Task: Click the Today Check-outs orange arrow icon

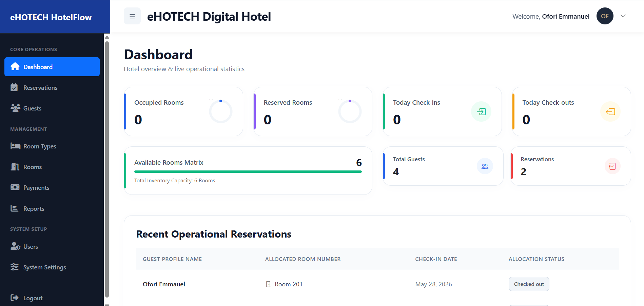Action: coord(610,111)
